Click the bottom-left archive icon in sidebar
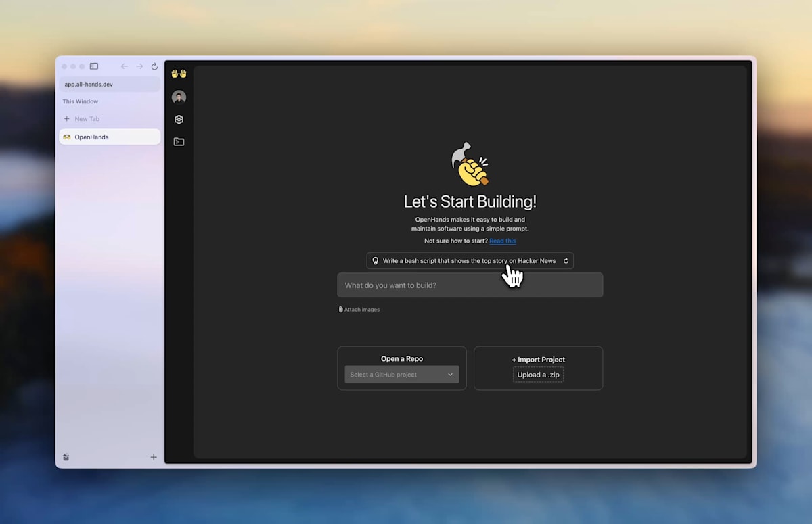The image size is (812, 524). click(x=66, y=457)
